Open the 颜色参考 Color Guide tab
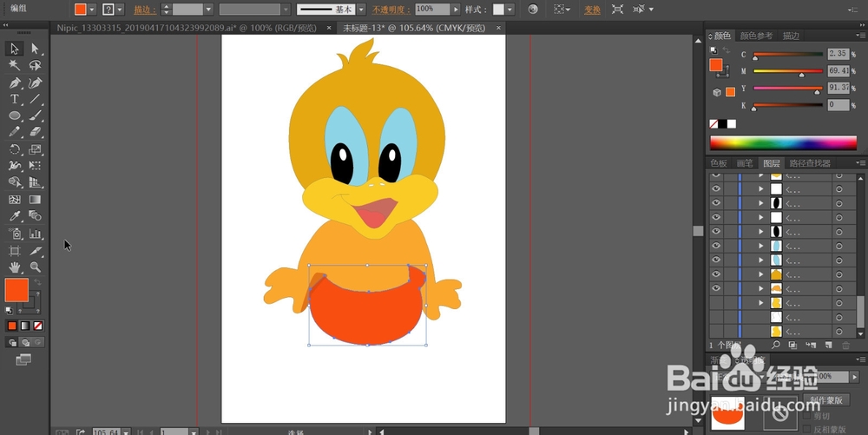The height and width of the screenshot is (435, 868). click(756, 36)
